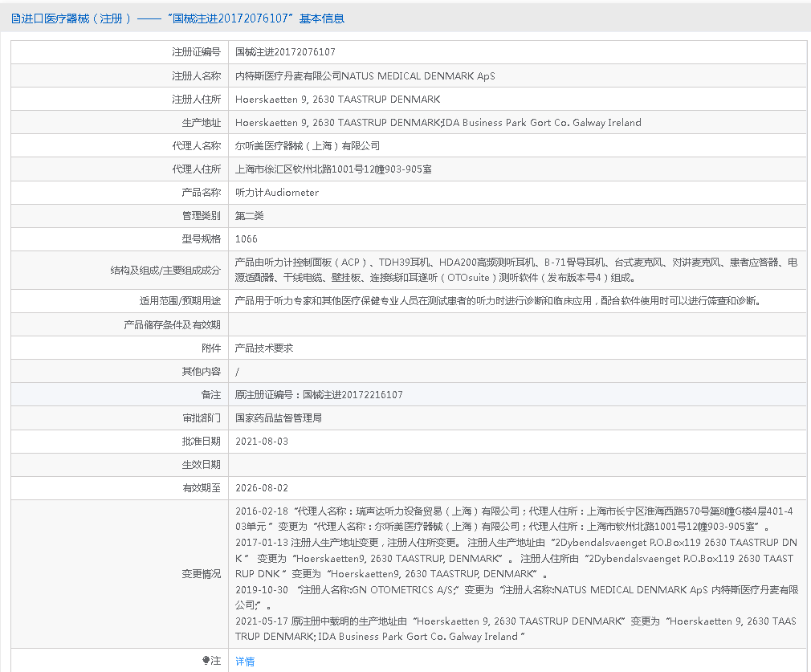
Task: Click attachment value 产品技术要求
Action: click(x=264, y=348)
